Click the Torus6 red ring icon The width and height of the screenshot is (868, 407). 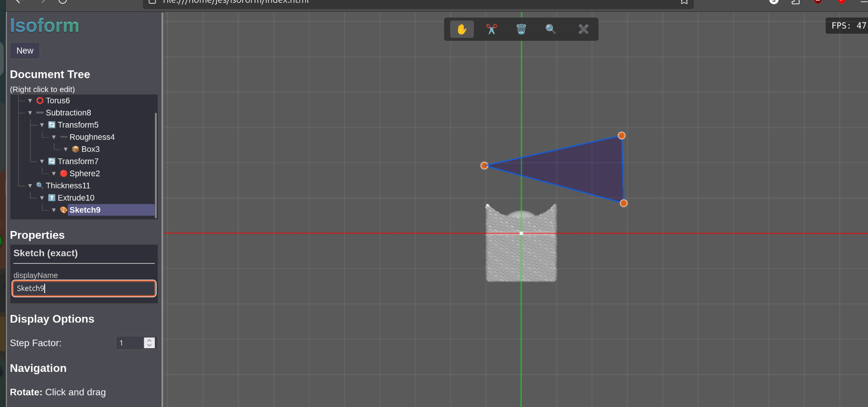pos(40,101)
